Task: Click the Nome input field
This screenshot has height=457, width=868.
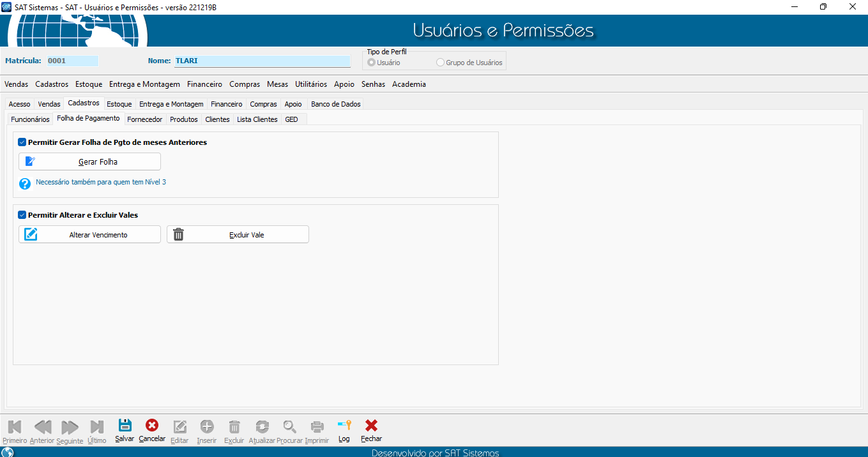Action: pyautogui.click(x=262, y=61)
